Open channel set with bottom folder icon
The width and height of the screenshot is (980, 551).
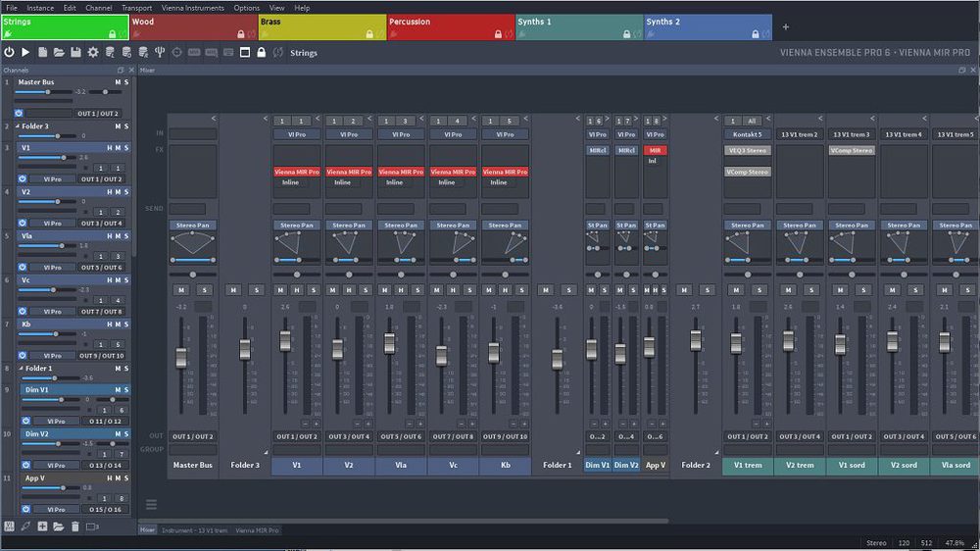(x=58, y=526)
